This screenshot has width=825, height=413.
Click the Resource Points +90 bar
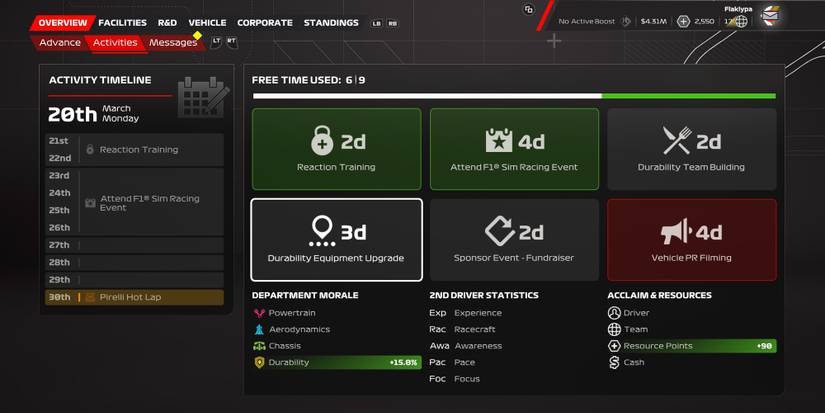tap(691, 346)
